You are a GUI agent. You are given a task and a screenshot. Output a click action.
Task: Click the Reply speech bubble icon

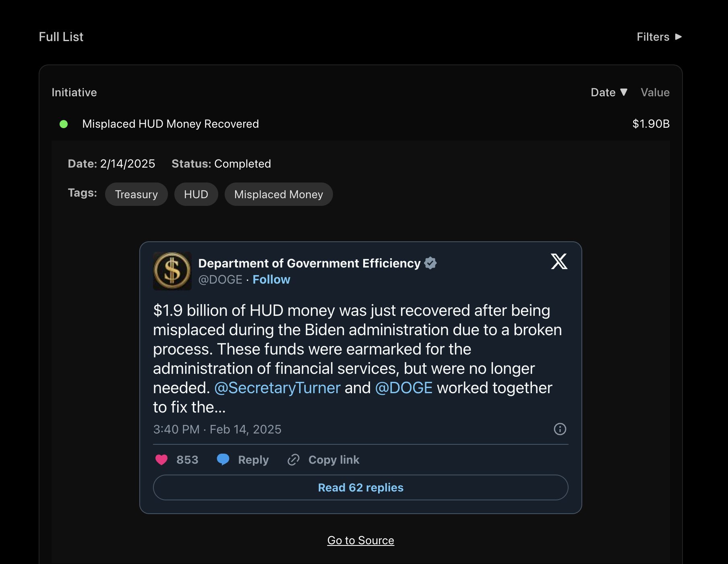coord(223,460)
